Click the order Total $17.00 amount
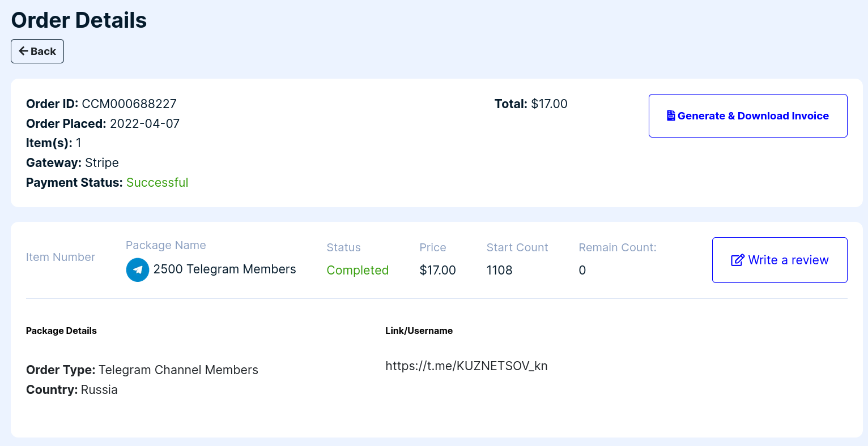 point(548,104)
